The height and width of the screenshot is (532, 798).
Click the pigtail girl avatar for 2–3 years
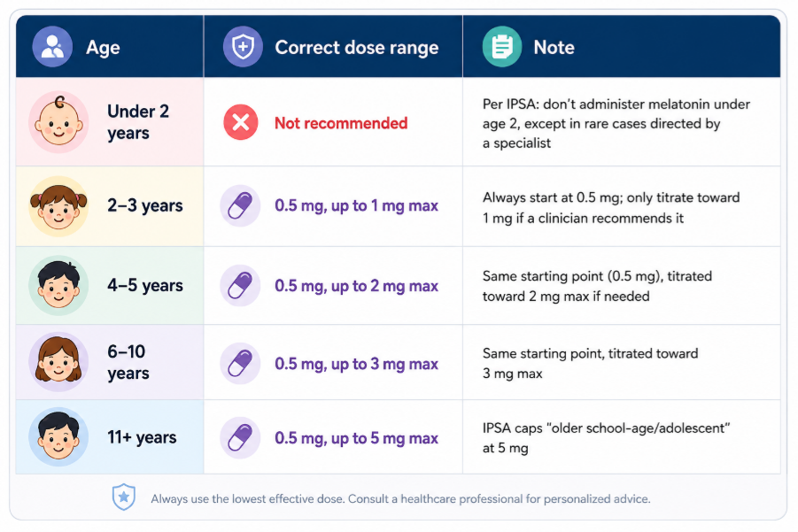click(58, 206)
